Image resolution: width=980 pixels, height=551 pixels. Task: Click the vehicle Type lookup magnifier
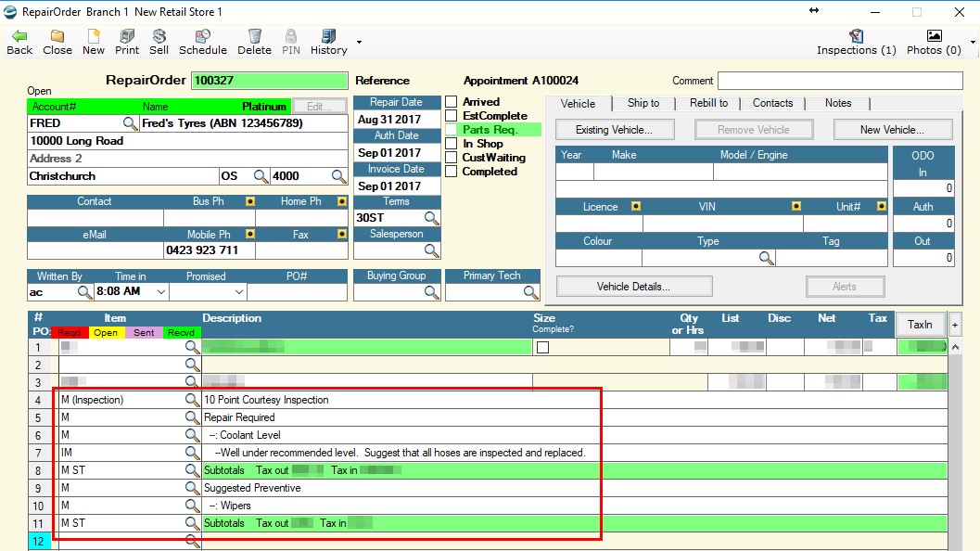tap(766, 258)
